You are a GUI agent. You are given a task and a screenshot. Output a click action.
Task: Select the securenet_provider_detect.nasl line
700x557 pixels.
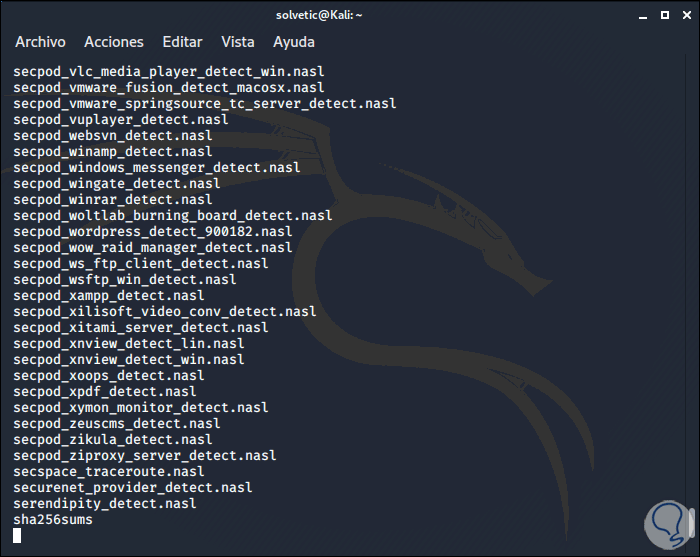point(133,488)
